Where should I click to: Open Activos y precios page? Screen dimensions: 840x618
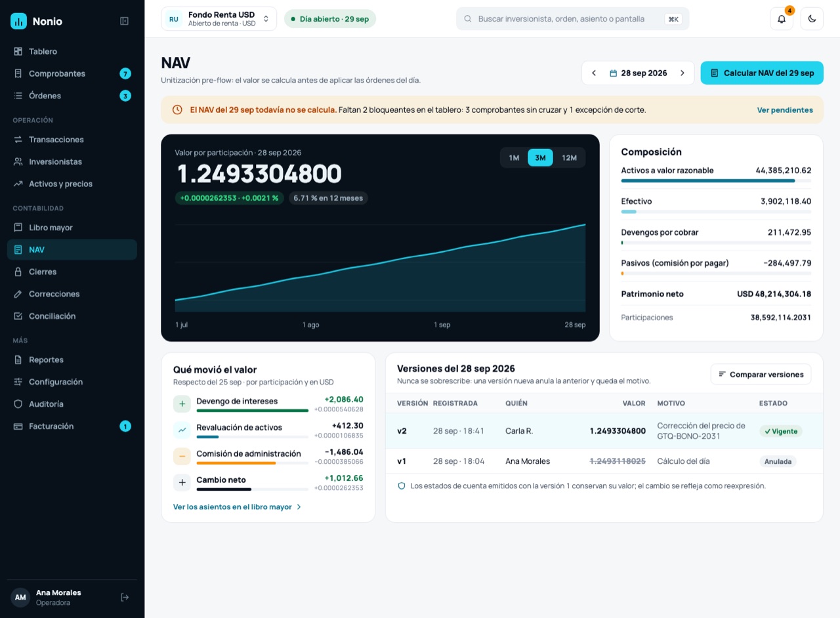pos(72,184)
